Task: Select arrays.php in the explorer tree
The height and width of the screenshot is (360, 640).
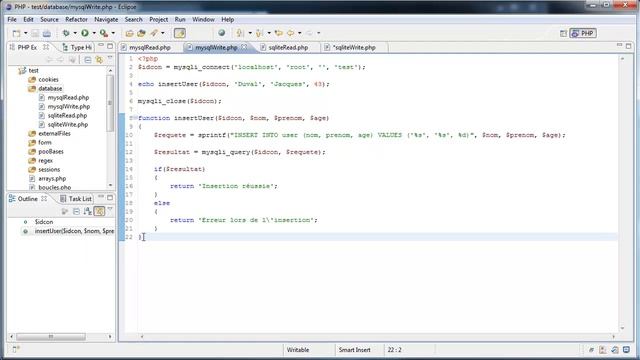Action: [52, 178]
